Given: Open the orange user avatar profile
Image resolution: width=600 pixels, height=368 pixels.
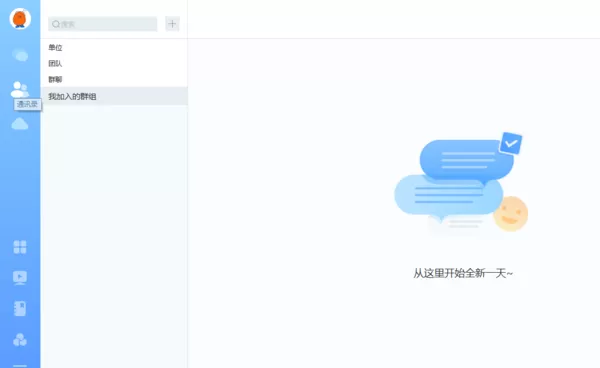Looking at the screenshot, I should point(20,18).
